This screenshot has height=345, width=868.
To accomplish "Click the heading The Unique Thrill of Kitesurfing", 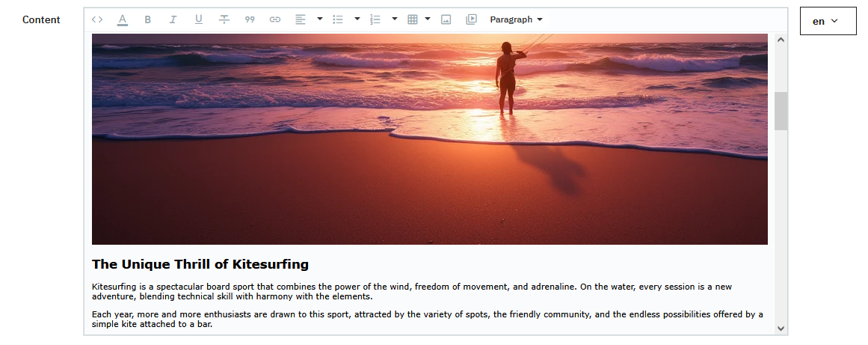I will pos(200,264).
